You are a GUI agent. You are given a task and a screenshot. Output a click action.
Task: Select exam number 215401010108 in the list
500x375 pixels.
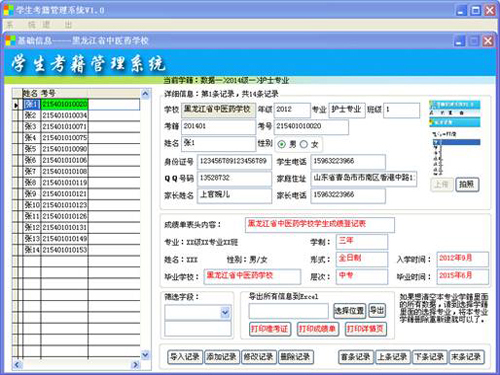tap(65, 172)
